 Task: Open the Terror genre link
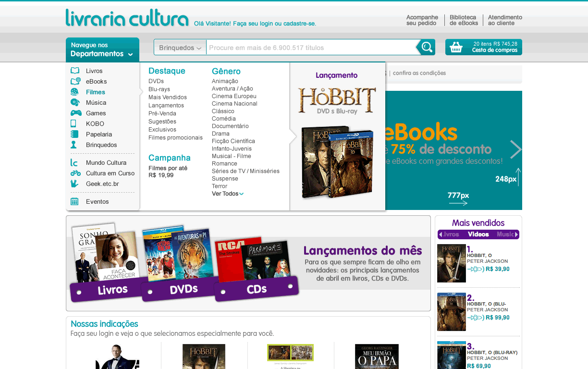220,186
